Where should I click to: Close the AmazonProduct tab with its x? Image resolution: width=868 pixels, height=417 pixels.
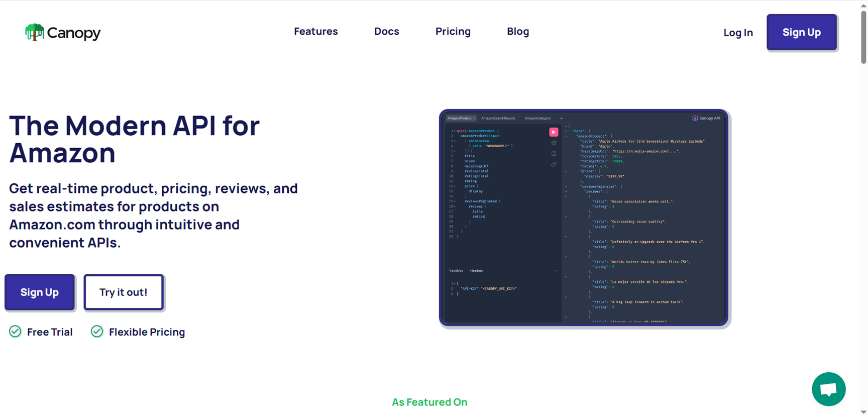pyautogui.click(x=474, y=118)
